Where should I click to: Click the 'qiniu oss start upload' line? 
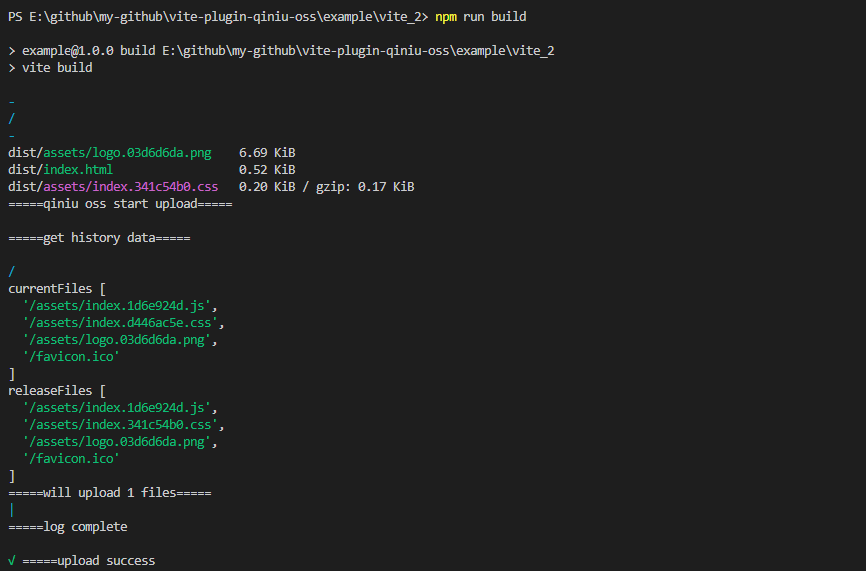[120, 204]
